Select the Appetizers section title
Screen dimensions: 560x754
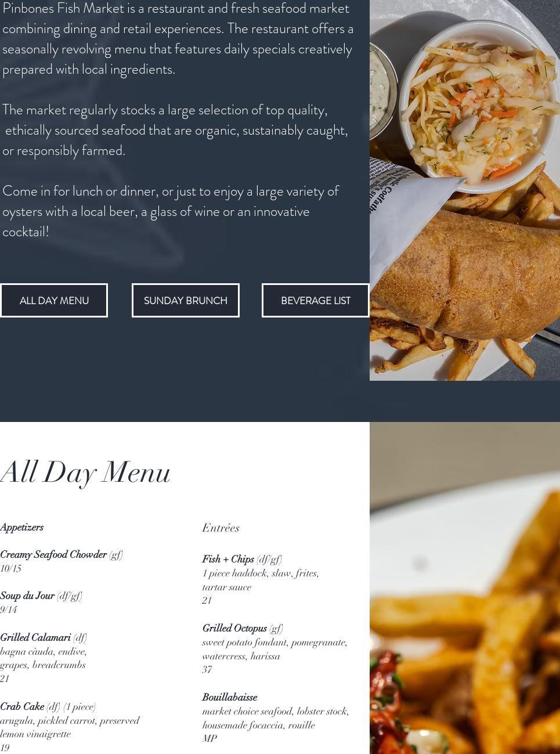(x=22, y=528)
